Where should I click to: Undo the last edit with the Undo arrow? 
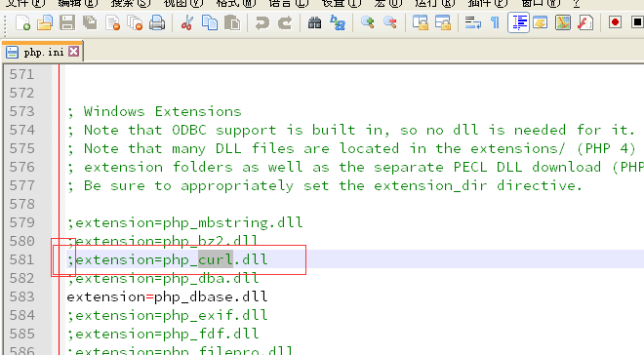[262, 22]
